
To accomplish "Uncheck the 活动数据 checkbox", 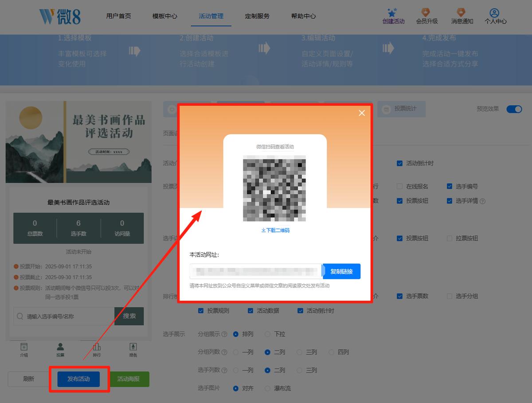I will click(250, 310).
